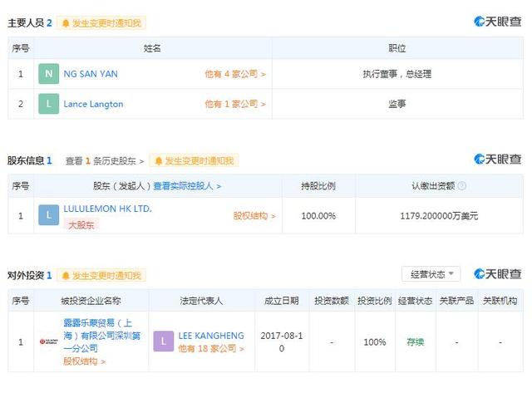Image resolution: width=532 pixels, height=393 pixels.
Task: Open Lance Langton profile link
Action: (x=93, y=104)
